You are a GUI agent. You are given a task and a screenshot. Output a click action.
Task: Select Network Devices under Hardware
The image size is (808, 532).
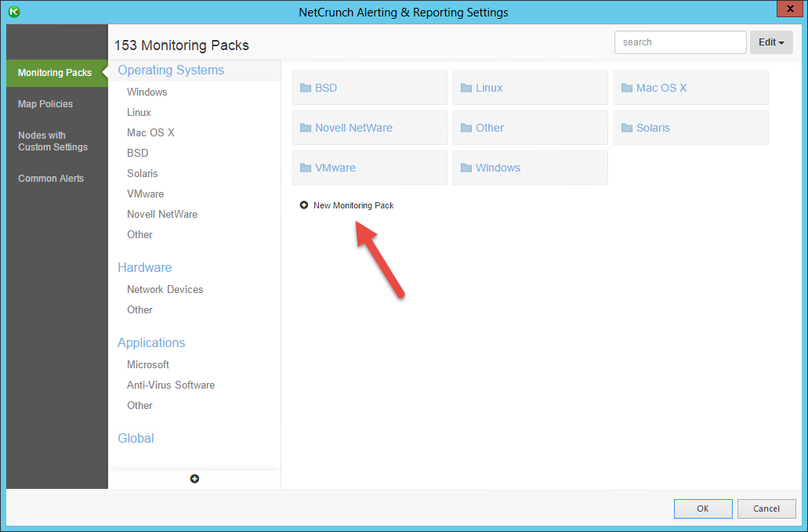tap(165, 289)
